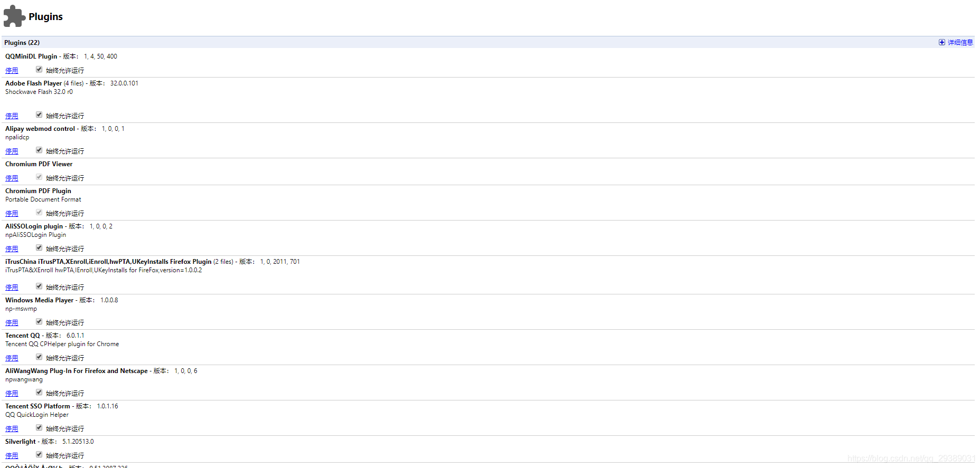This screenshot has width=980, height=468.
Task: Select the 'Chromium PDF Viewer' name text
Action: tap(39, 164)
